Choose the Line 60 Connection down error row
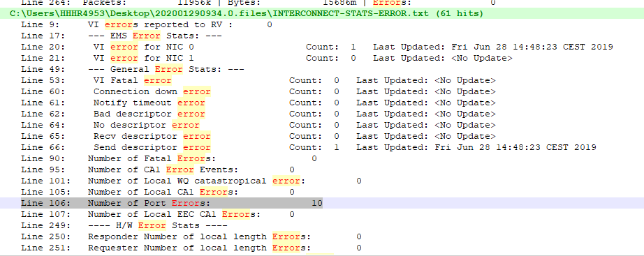644x256 pixels. click(x=258, y=91)
